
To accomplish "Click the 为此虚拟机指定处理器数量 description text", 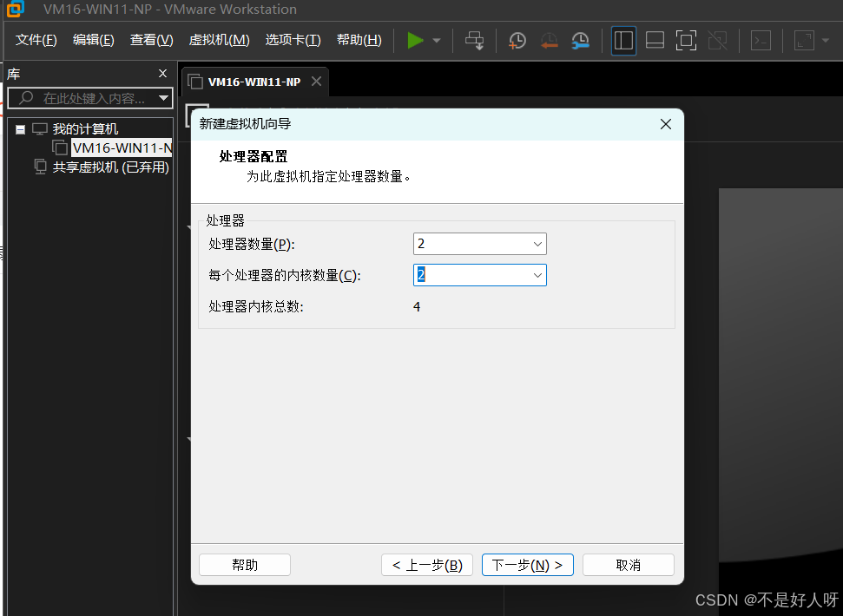I will [x=328, y=176].
